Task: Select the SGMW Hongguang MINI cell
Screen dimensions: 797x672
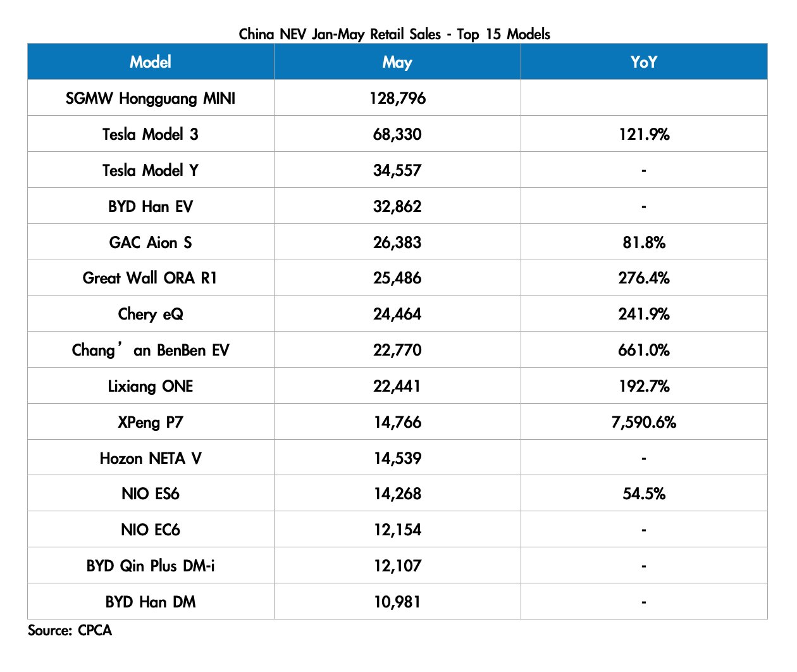Action: pyautogui.click(x=151, y=98)
